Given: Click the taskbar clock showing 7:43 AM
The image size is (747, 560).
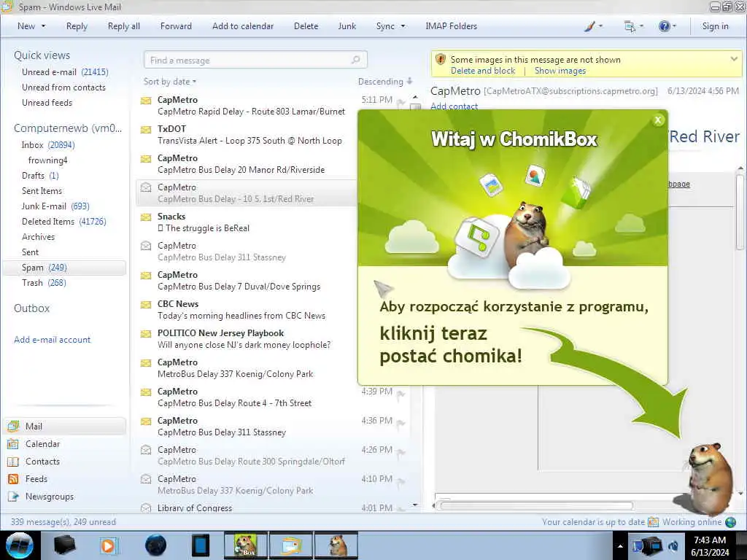Looking at the screenshot, I should (710, 545).
